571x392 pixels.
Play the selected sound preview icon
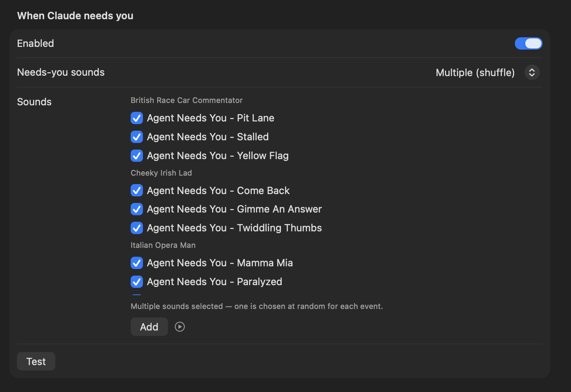[180, 327]
